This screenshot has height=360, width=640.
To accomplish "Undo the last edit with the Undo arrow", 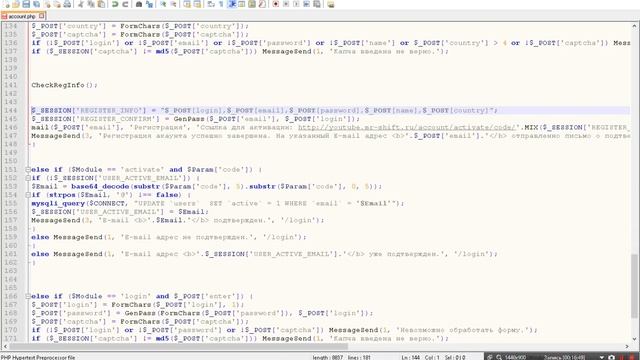I will tap(115, 4).
